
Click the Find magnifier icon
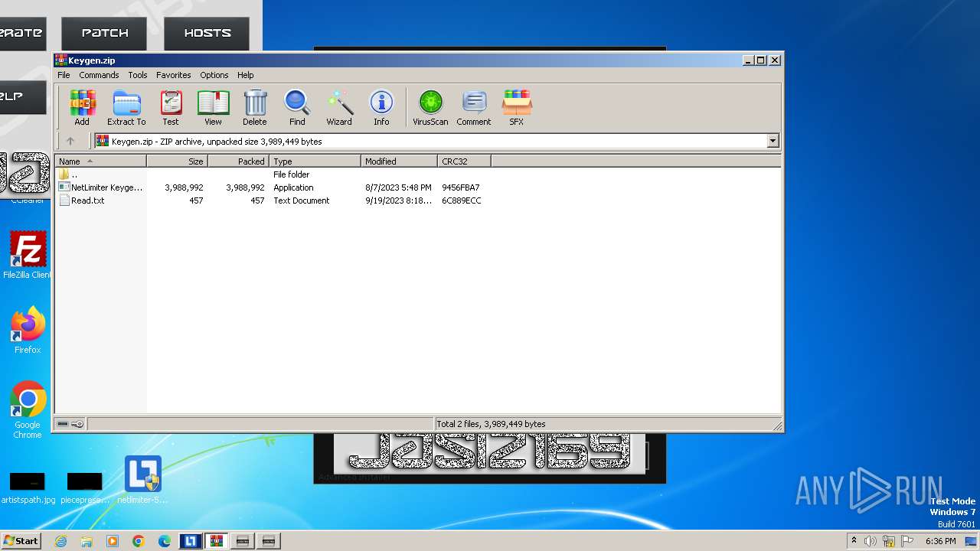[297, 107]
